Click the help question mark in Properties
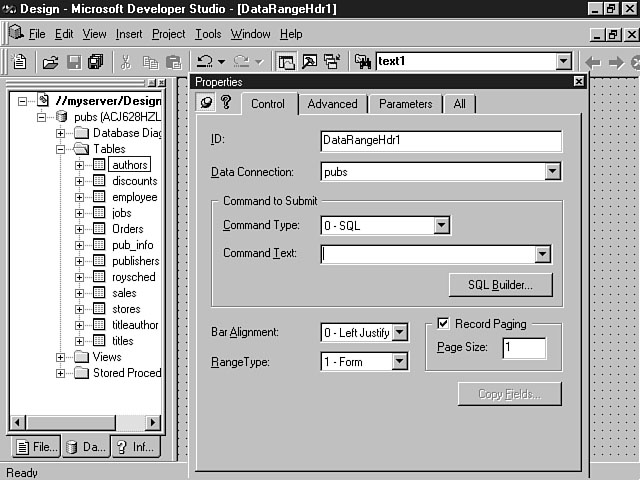The width and height of the screenshot is (640, 480). coord(226,103)
